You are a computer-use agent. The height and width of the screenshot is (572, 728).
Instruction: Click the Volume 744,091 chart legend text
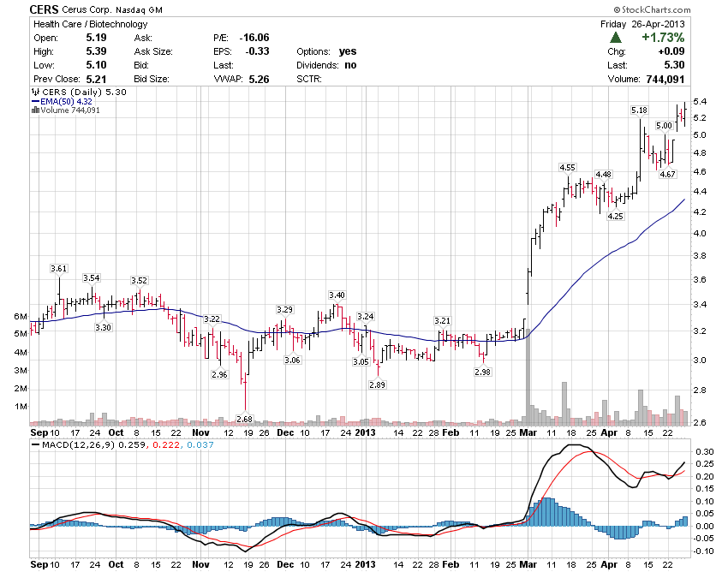pyautogui.click(x=70, y=110)
